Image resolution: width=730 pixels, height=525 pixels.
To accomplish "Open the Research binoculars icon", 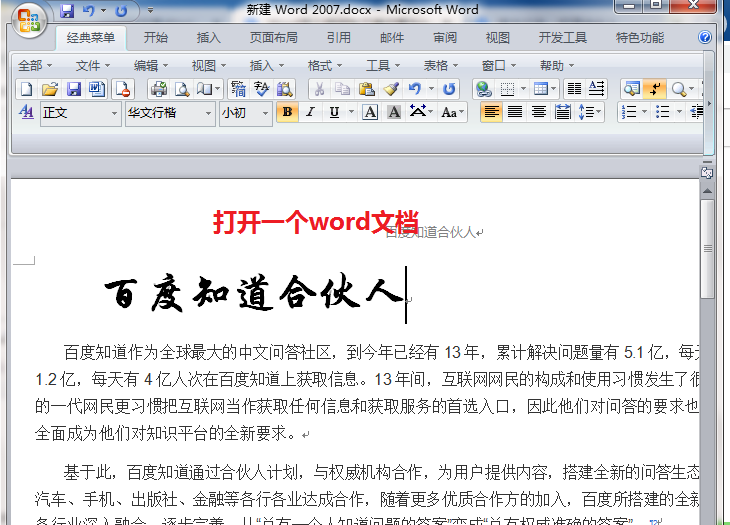I will point(284,88).
